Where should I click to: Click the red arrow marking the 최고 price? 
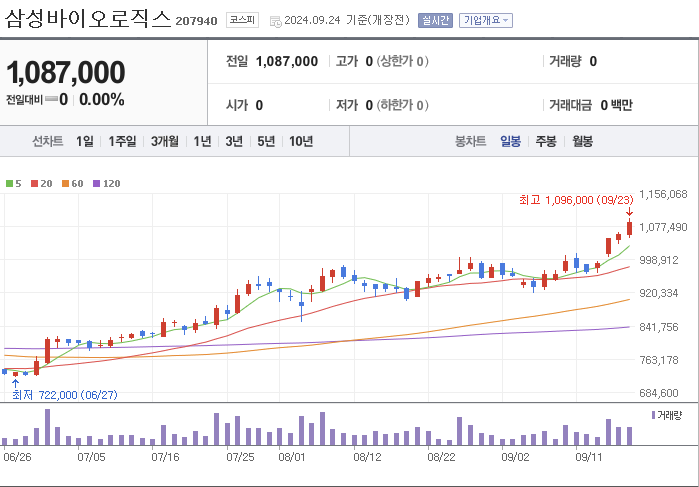[629, 211]
